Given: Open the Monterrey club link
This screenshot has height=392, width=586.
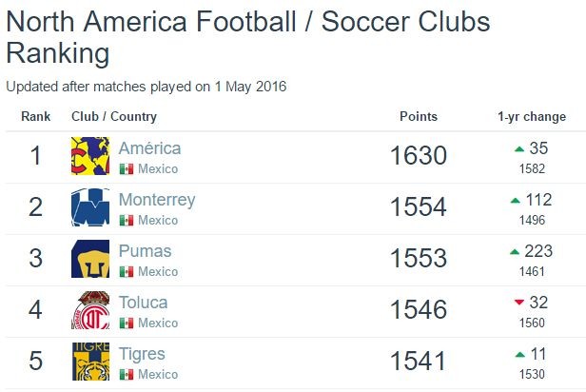Looking at the screenshot, I should click(157, 200).
